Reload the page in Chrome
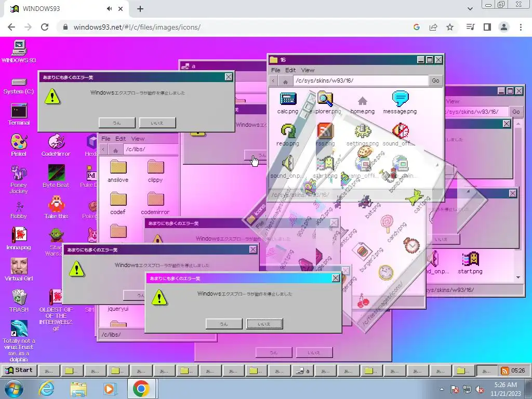532x399 pixels. tap(45, 27)
